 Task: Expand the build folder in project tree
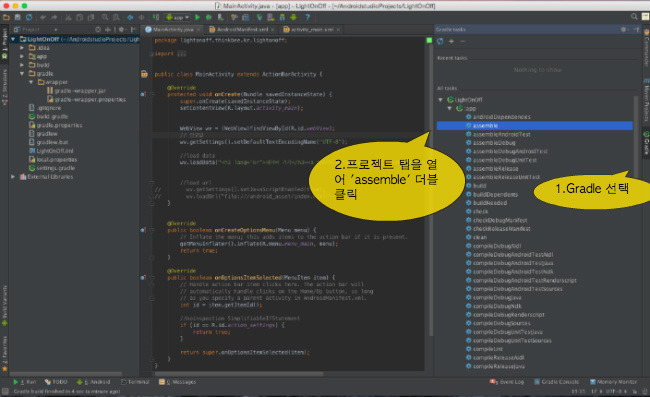point(22,65)
